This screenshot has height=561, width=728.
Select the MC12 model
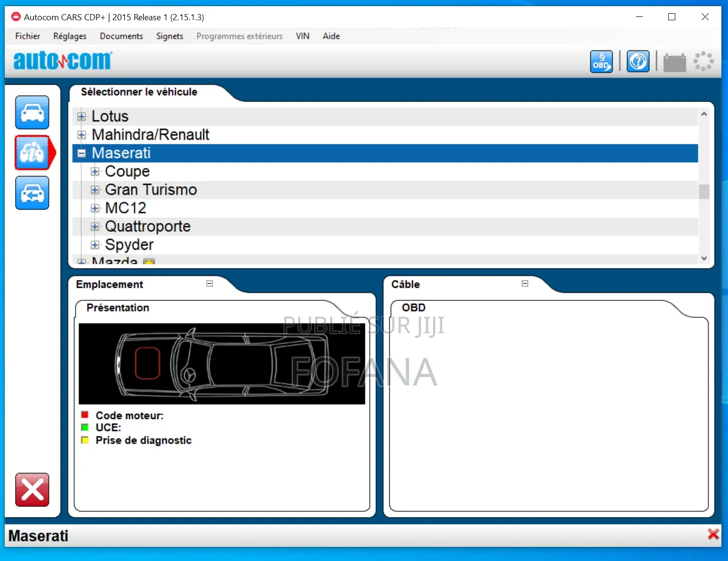coord(126,208)
